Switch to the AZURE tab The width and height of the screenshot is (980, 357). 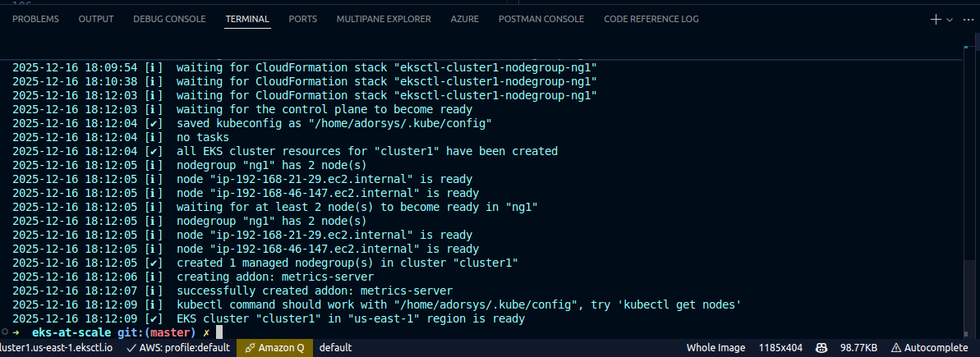tap(464, 20)
